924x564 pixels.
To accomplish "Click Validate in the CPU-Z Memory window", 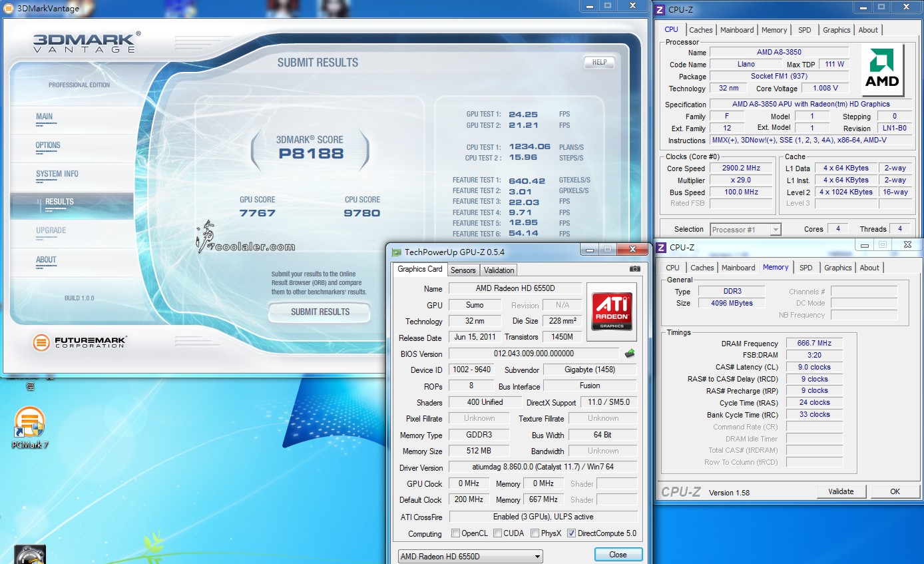I will coord(841,491).
